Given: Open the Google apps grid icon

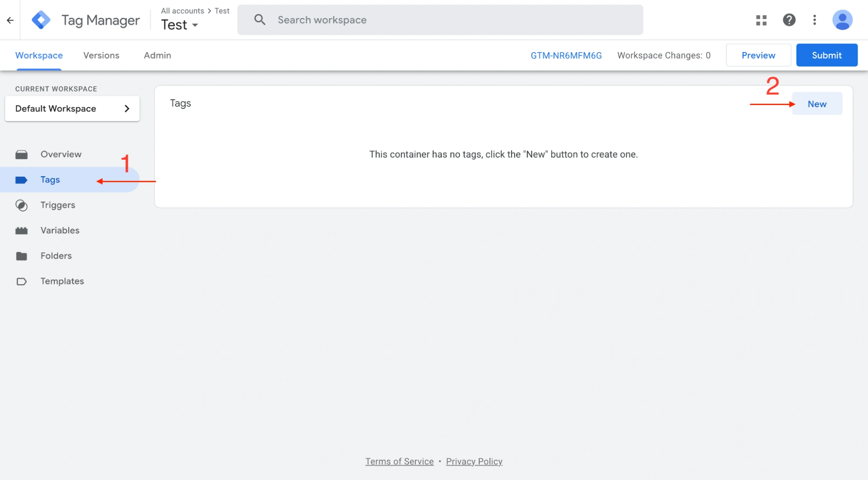Looking at the screenshot, I should pos(761,20).
